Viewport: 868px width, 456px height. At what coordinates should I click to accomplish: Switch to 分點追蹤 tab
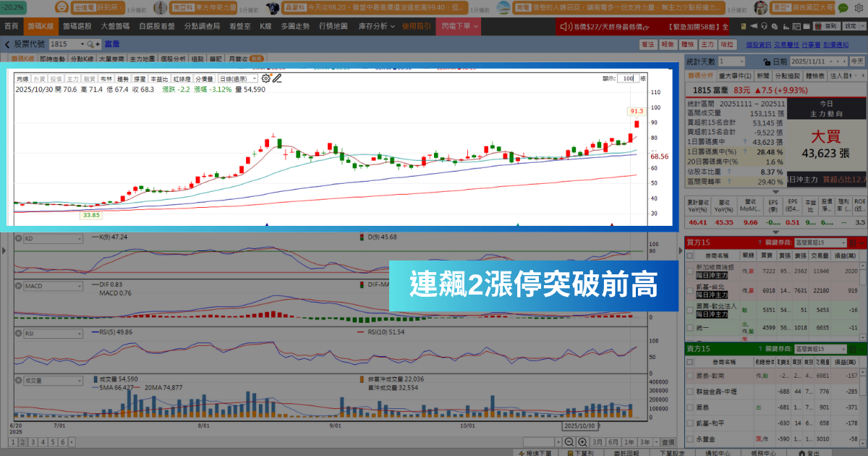[788, 75]
